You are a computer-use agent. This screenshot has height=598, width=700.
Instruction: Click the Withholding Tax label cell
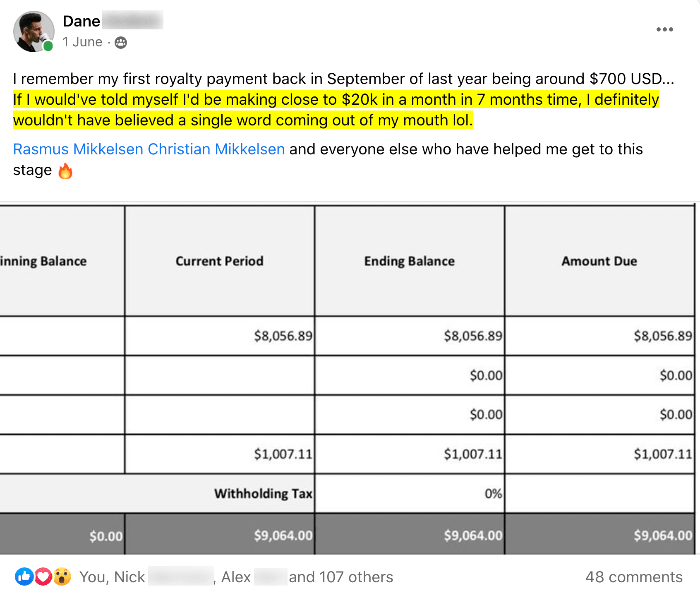click(x=263, y=493)
